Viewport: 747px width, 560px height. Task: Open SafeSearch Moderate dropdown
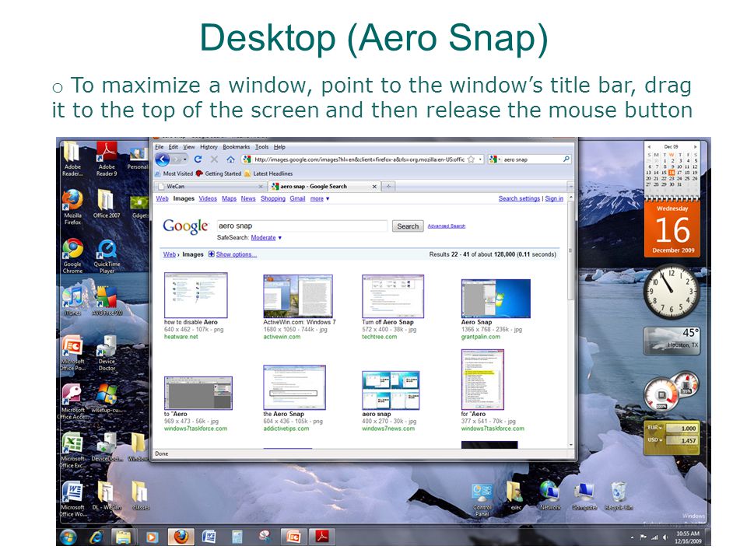click(x=266, y=238)
